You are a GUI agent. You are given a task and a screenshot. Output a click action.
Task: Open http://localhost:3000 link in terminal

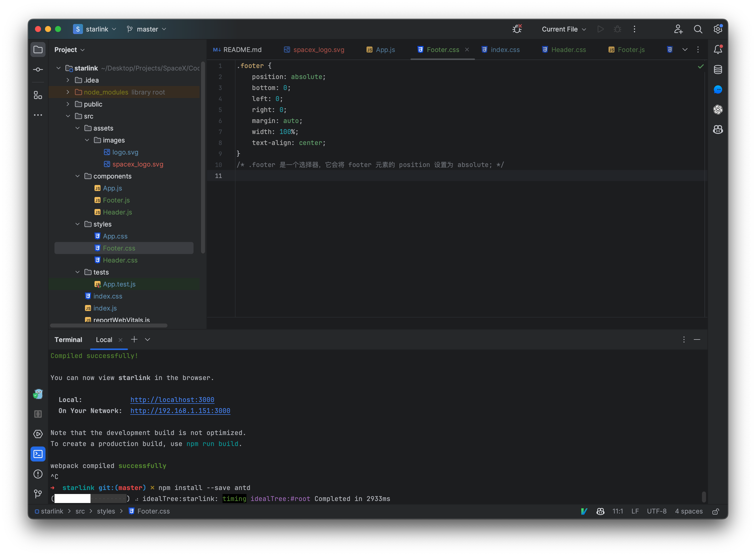point(172,399)
